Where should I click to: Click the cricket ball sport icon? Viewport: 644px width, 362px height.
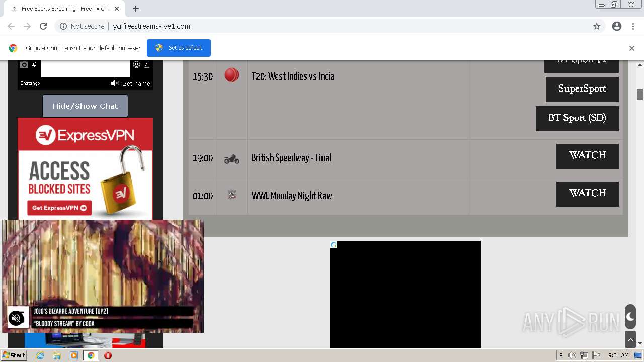pos(232,75)
